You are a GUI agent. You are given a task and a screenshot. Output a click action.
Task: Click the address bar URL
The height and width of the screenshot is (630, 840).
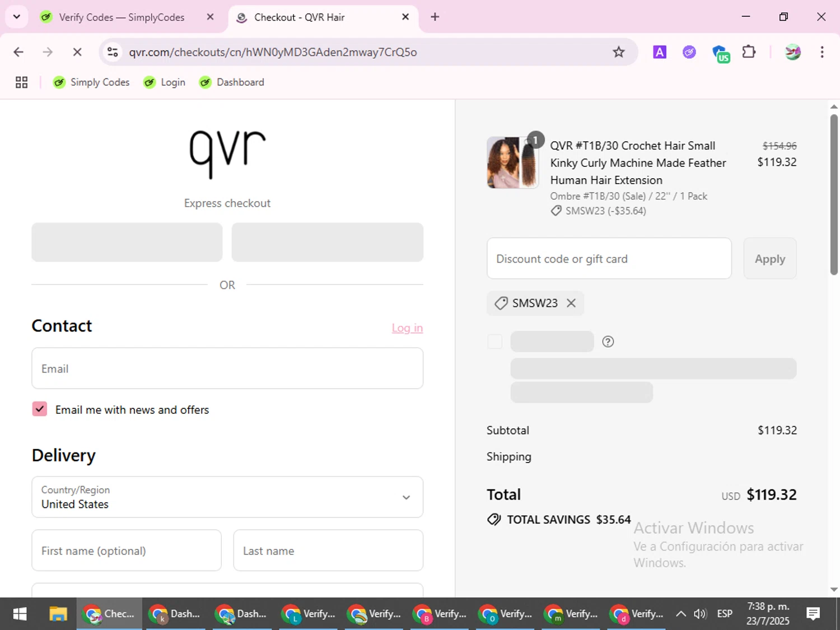click(x=273, y=52)
